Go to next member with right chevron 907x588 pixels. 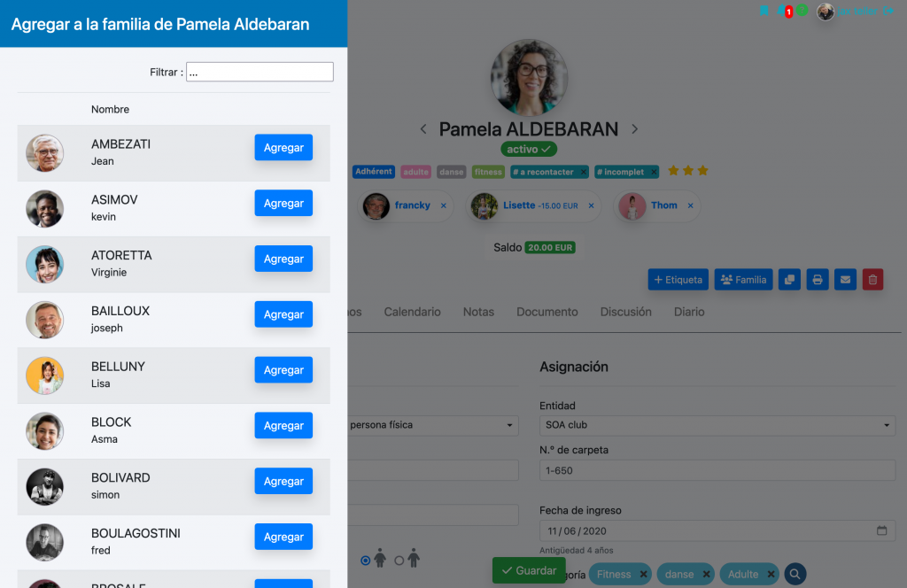pyautogui.click(x=634, y=129)
